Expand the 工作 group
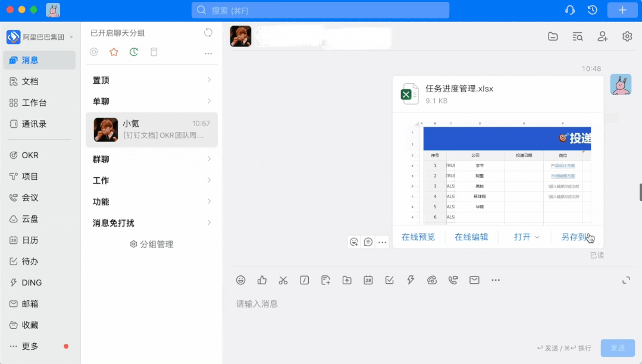This screenshot has width=642, height=364. tap(152, 181)
